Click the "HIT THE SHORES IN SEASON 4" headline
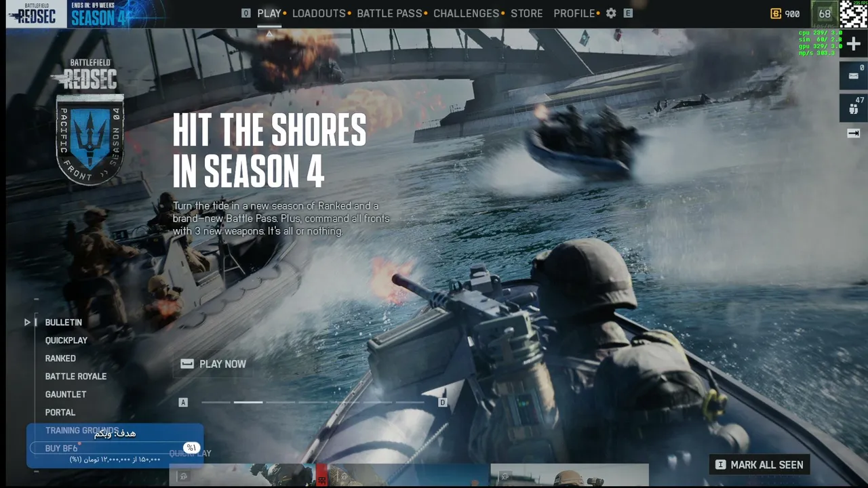Viewport: 868px width, 488px height. tap(269, 150)
